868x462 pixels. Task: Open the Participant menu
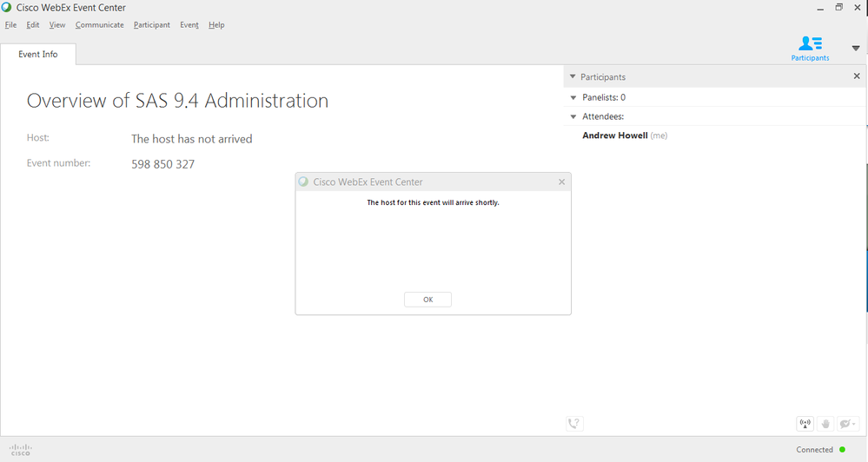152,25
